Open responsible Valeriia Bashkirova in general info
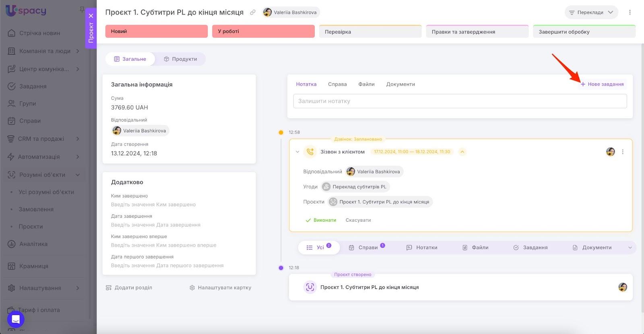This screenshot has height=334, width=644. pos(140,131)
